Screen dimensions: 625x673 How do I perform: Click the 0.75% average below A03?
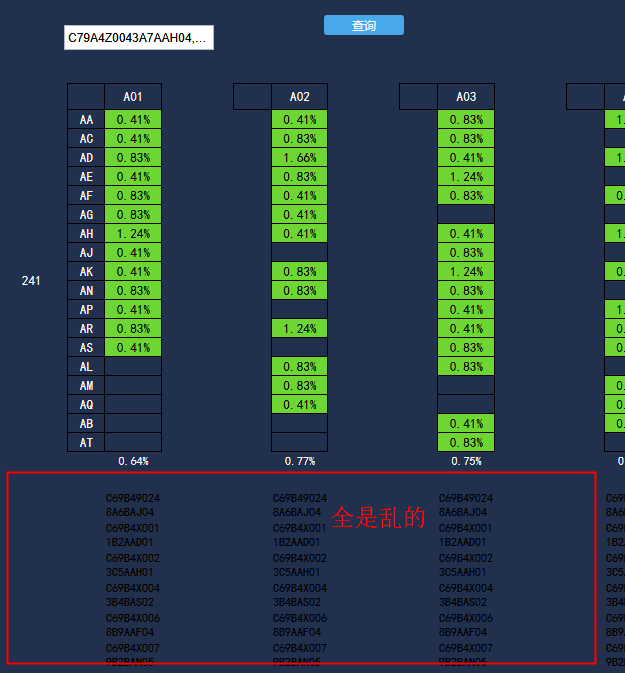pos(466,461)
